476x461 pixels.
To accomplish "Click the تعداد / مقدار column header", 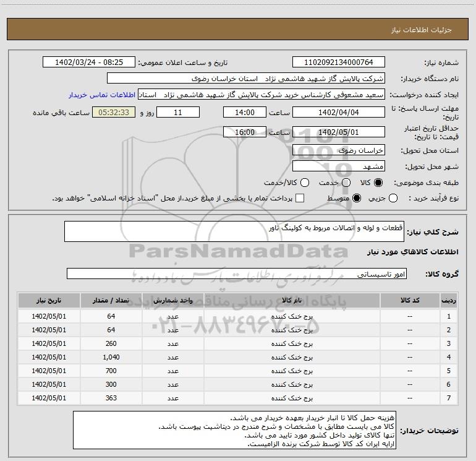I will [x=111, y=301].
